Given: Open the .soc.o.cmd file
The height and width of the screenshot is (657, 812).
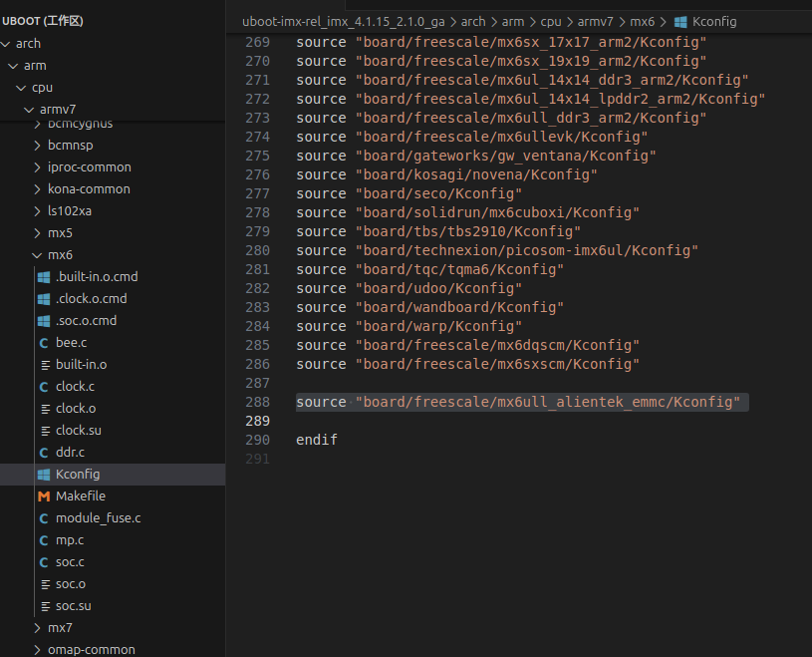Looking at the screenshot, I should [x=86, y=321].
